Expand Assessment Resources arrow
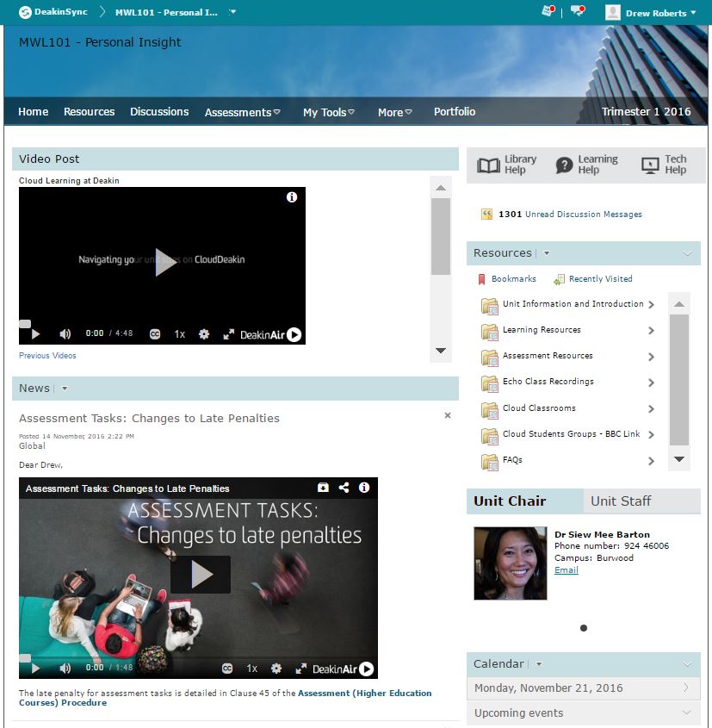 pyautogui.click(x=651, y=357)
